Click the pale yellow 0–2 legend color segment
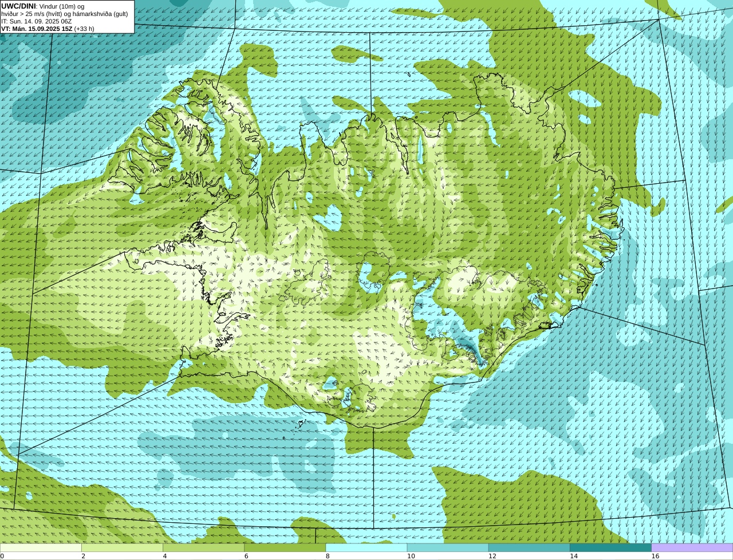 [41, 547]
